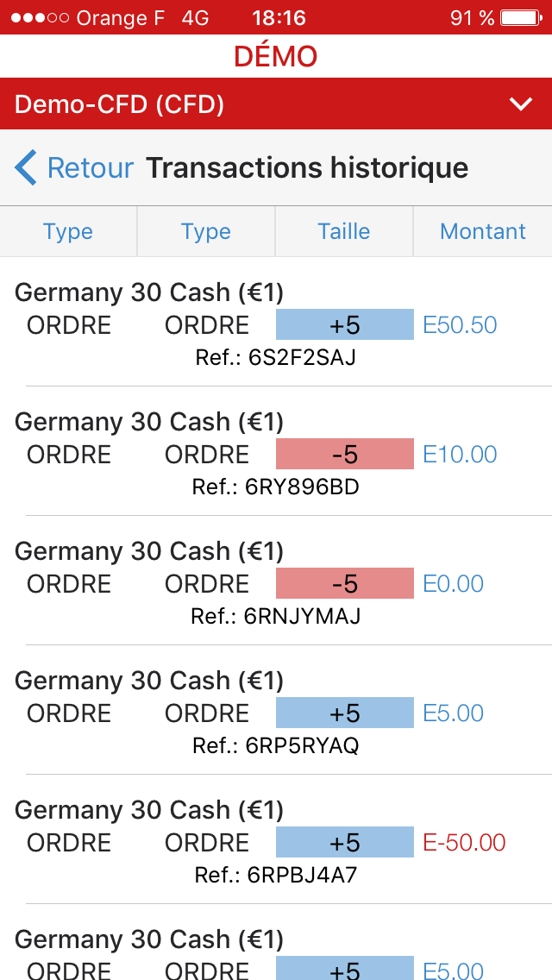The image size is (552, 980).
Task: Tap the Transactions historique heading
Action: (x=307, y=167)
